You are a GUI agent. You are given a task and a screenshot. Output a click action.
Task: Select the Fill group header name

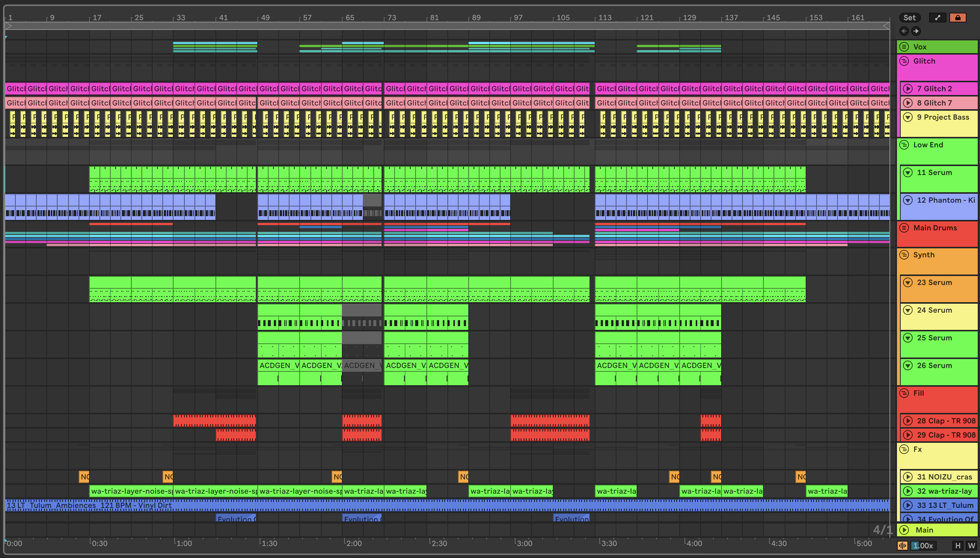point(918,393)
